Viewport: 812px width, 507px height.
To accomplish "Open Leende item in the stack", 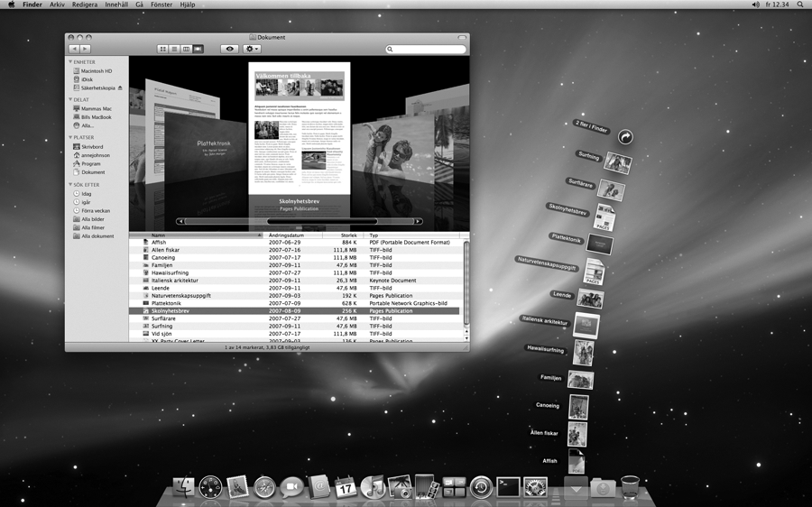I will [x=590, y=299].
